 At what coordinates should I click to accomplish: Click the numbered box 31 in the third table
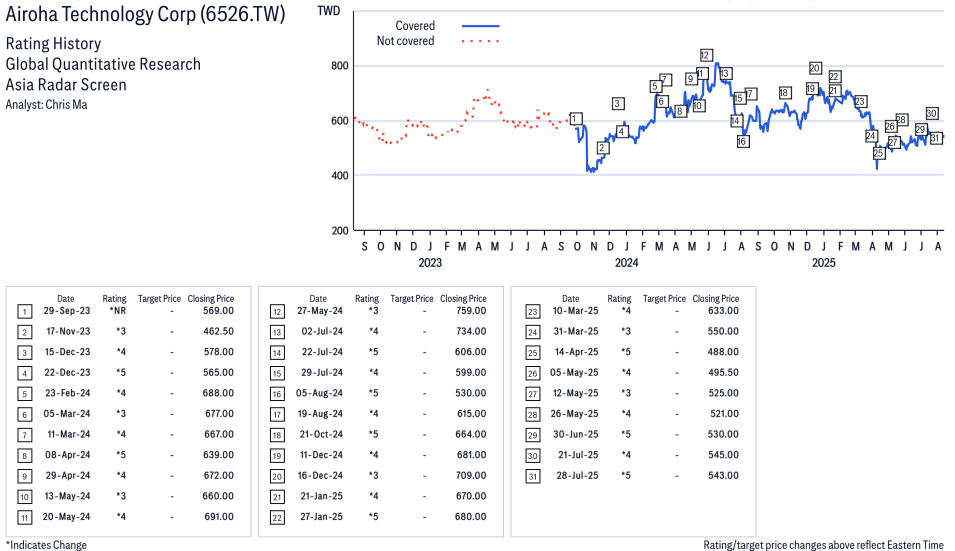point(532,477)
